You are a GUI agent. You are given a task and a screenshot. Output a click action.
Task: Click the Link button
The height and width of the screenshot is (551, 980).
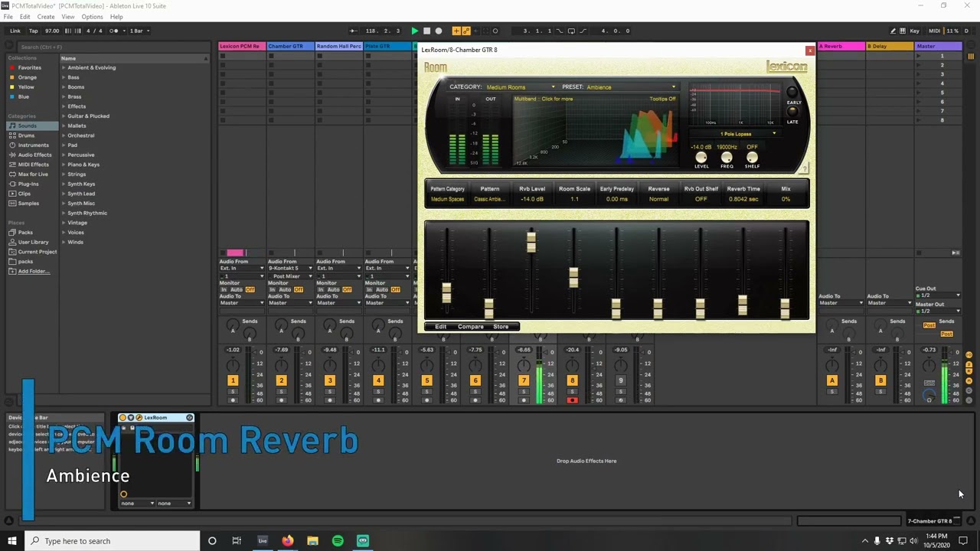(x=15, y=31)
